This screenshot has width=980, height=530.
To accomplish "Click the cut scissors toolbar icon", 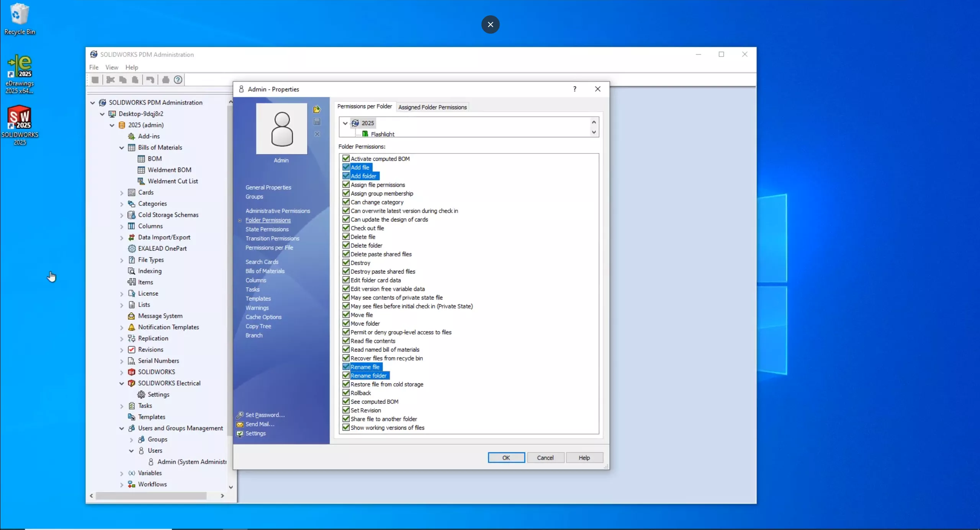I will [111, 80].
